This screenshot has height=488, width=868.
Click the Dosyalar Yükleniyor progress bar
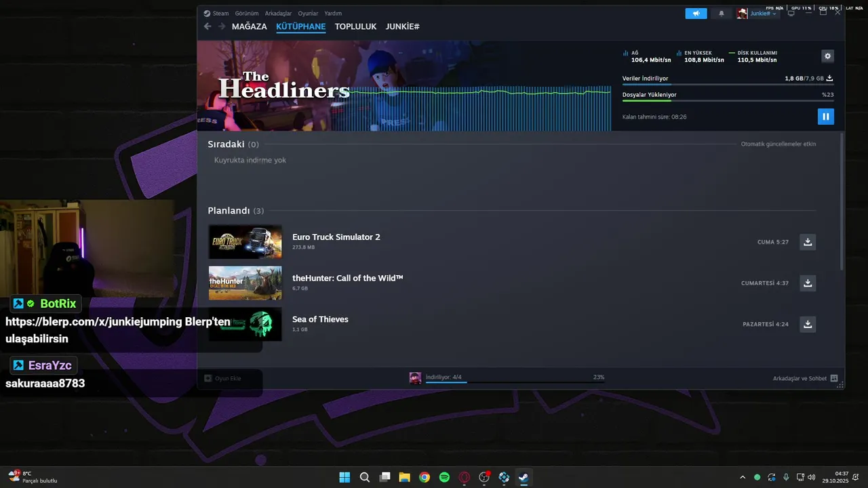728,101
